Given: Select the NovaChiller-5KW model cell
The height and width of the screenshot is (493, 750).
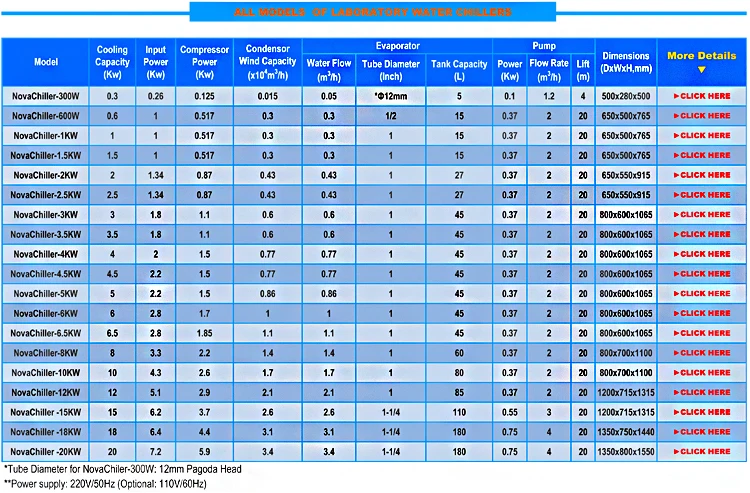Looking at the screenshot, I should point(46,294).
